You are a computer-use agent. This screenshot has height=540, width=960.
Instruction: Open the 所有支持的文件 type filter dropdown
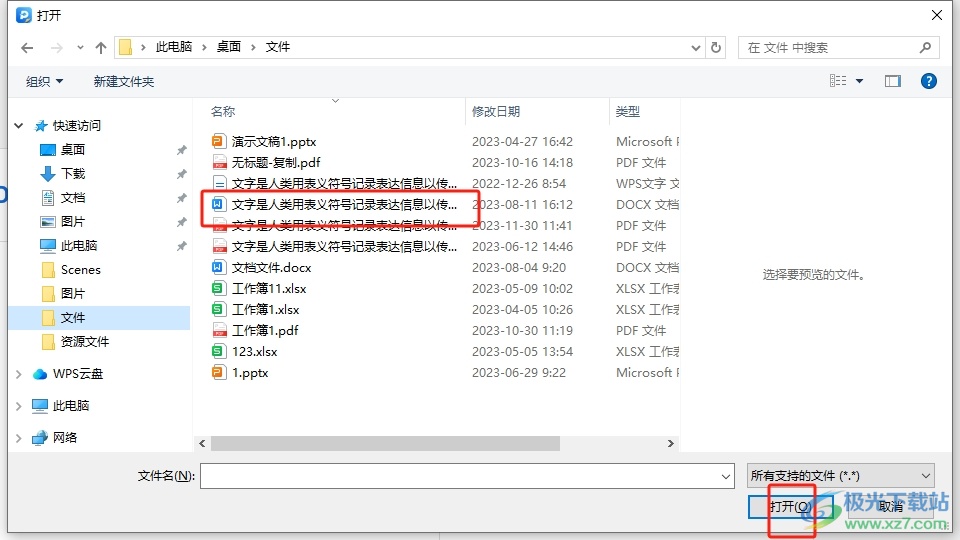(x=841, y=476)
